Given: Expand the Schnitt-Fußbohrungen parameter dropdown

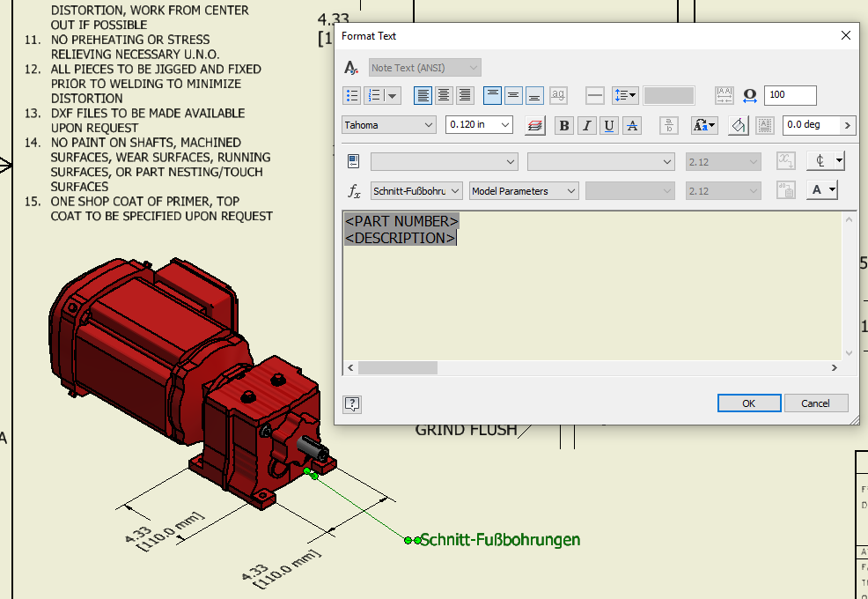Looking at the screenshot, I should [x=416, y=190].
